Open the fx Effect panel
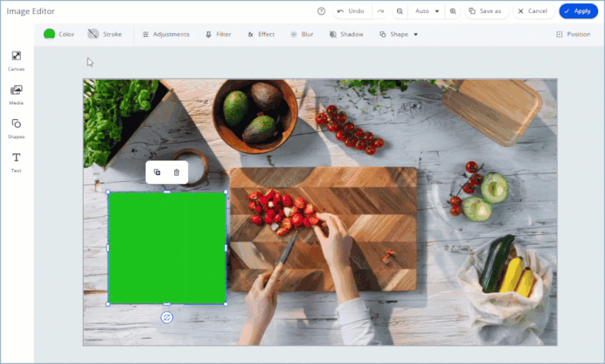 [x=261, y=35]
